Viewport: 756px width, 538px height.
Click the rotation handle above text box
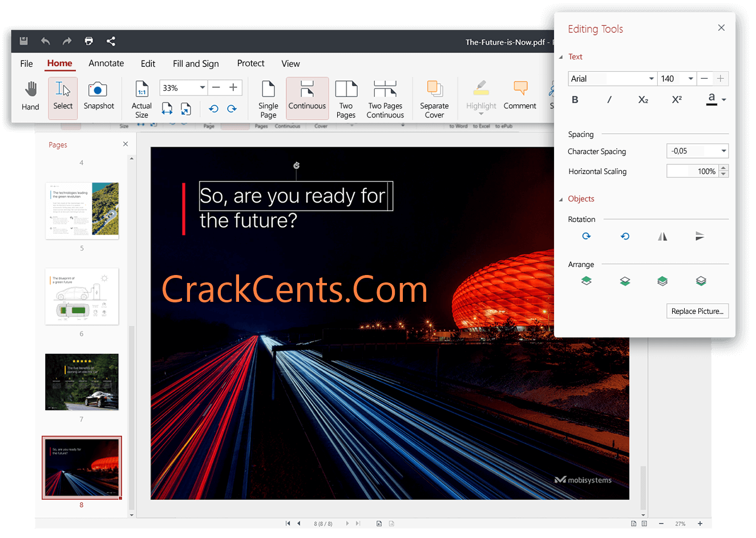coord(296,165)
